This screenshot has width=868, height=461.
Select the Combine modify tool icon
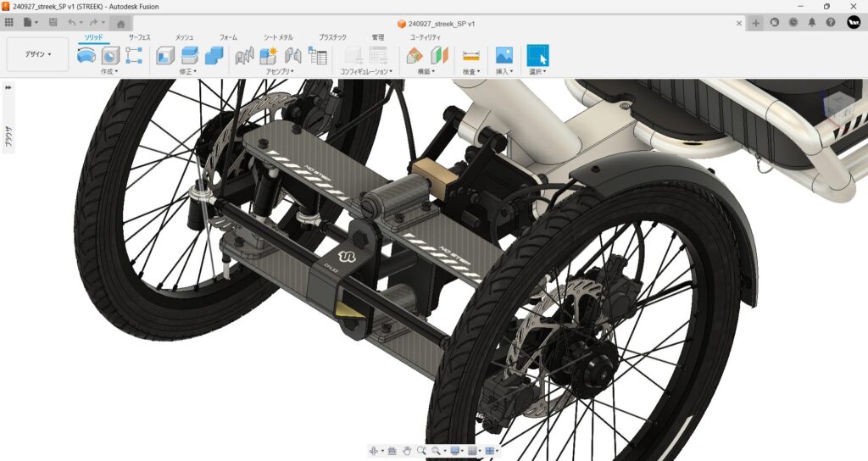(x=214, y=55)
